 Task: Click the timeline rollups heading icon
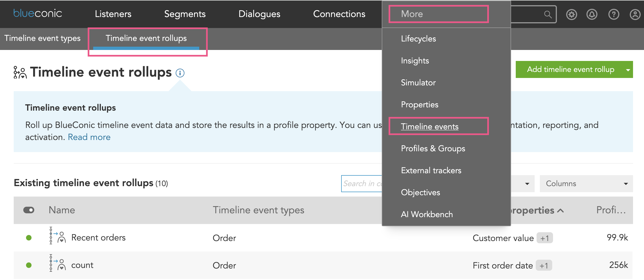tap(20, 72)
